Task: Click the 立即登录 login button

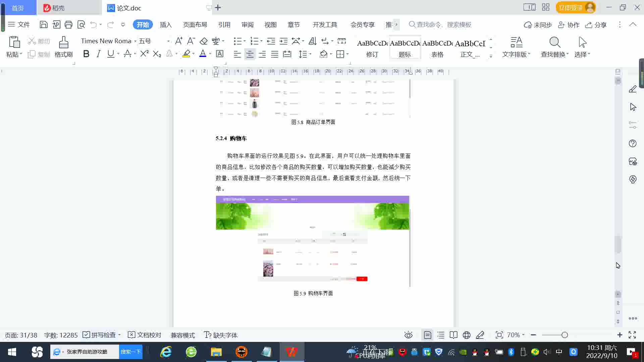Action: coord(570,7)
